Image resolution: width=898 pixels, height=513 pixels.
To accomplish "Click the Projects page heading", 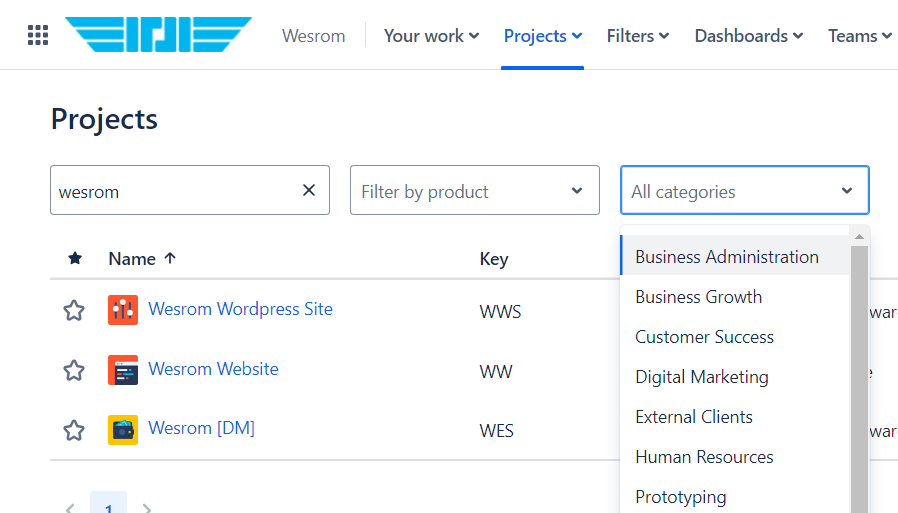I will coord(104,120).
